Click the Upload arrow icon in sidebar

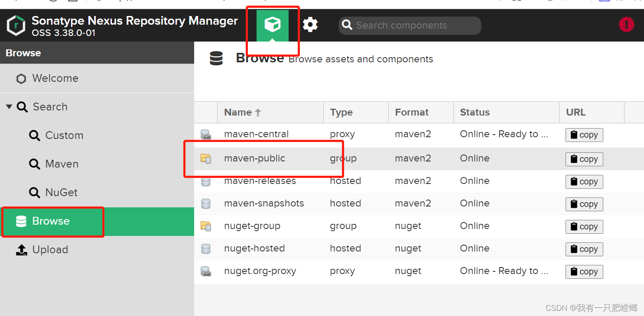pyautogui.click(x=22, y=250)
